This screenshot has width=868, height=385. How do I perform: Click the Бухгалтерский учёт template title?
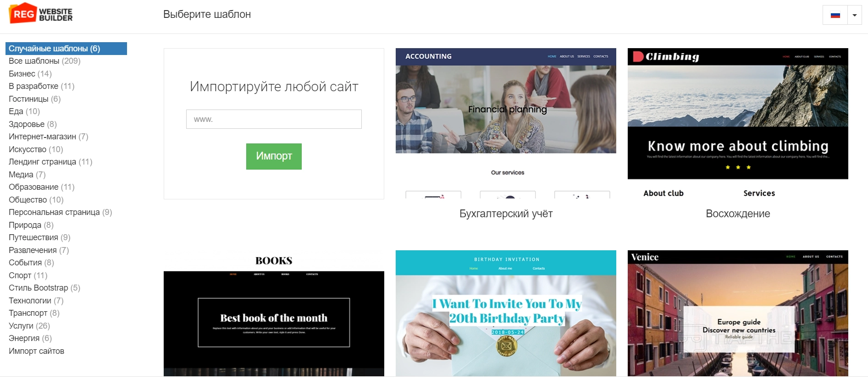pyautogui.click(x=506, y=214)
